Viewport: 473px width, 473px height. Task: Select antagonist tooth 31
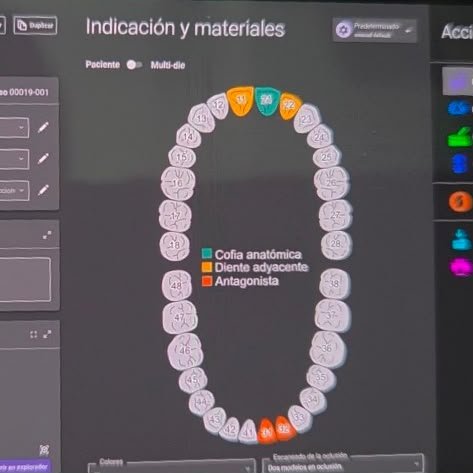[267, 431]
